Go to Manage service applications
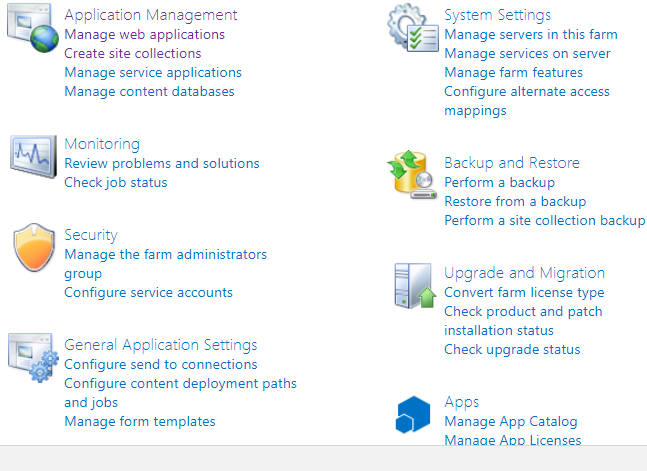This screenshot has width=647, height=471. [x=152, y=72]
